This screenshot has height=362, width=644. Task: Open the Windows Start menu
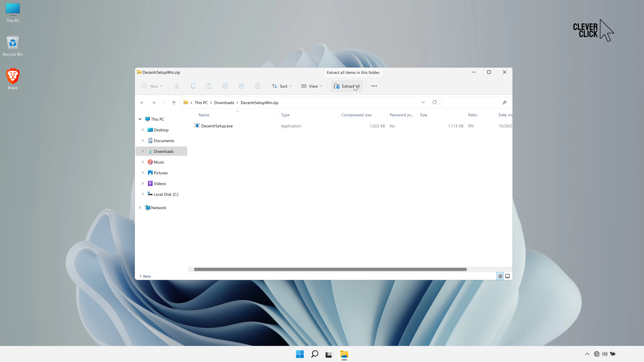[x=300, y=354]
